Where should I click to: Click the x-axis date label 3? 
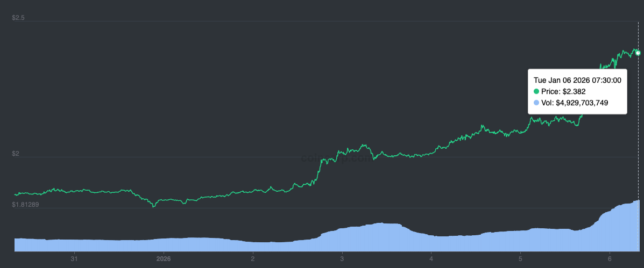coord(342,259)
